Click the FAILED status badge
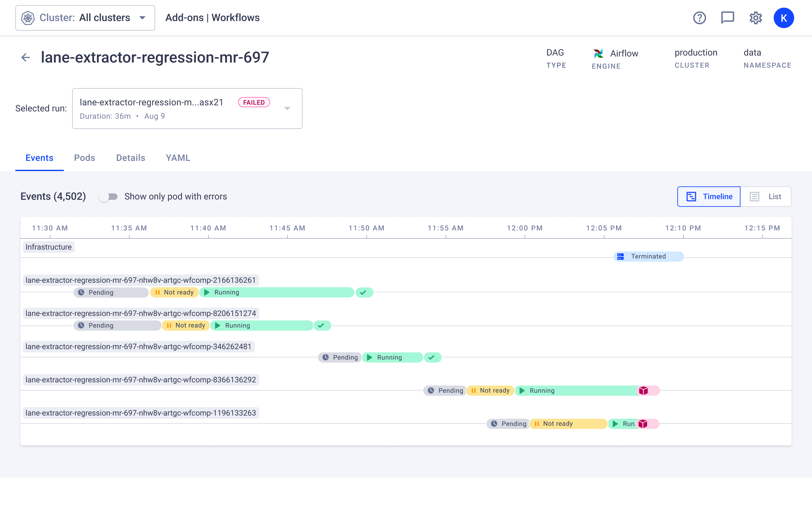This screenshot has width=812, height=510. 254,102
